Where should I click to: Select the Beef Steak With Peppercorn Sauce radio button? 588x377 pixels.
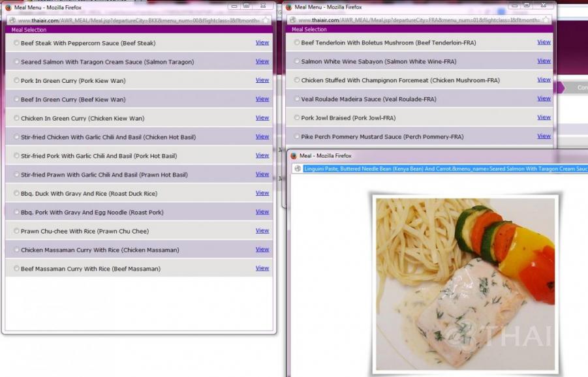(16, 43)
